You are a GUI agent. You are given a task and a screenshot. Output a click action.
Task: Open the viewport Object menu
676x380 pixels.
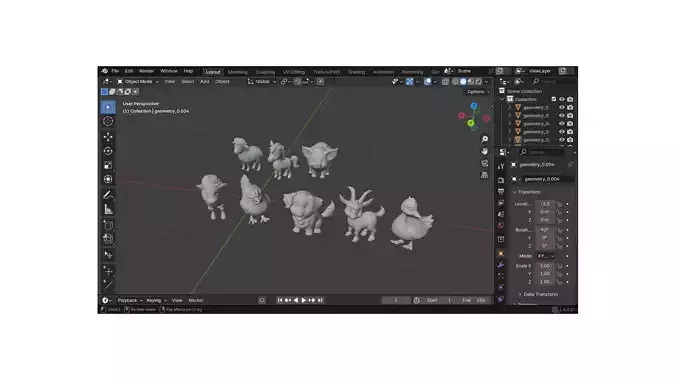pyautogui.click(x=222, y=82)
